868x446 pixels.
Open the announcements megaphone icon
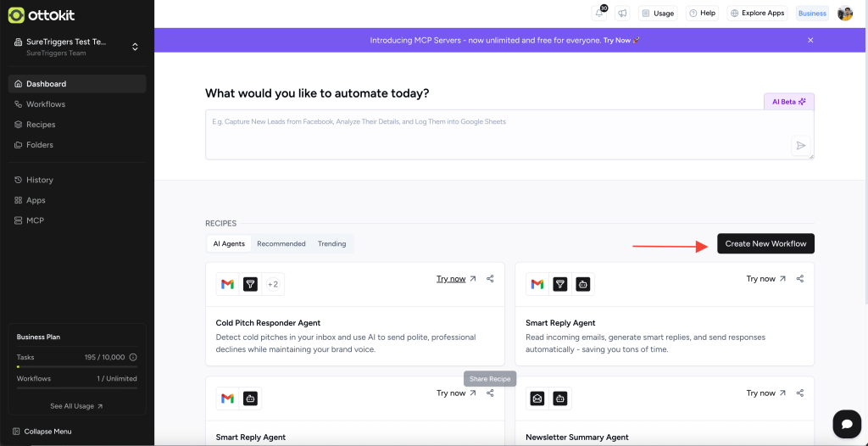pos(623,14)
